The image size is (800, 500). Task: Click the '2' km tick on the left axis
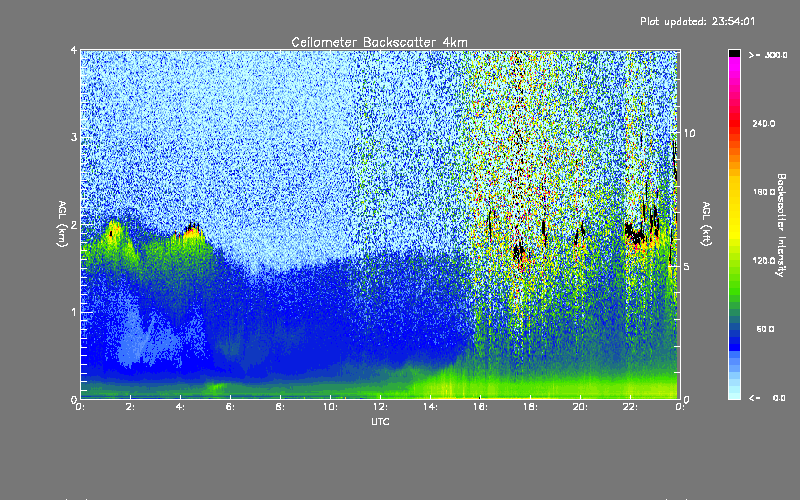(x=74, y=224)
